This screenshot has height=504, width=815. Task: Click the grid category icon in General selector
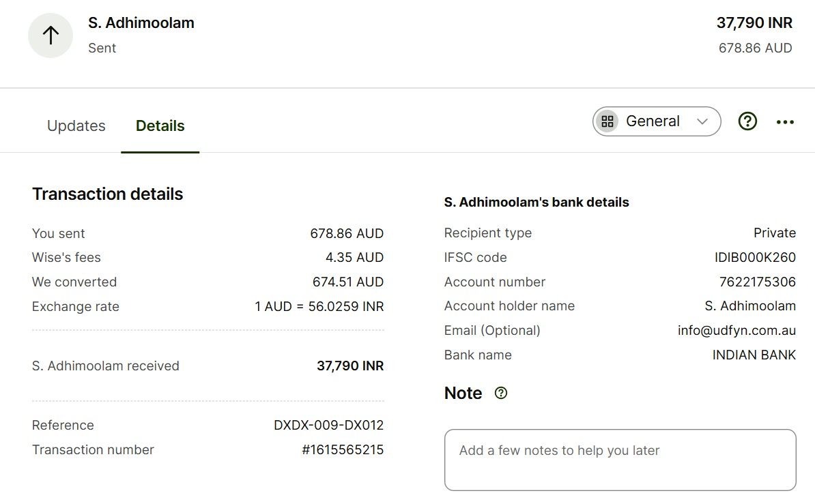(607, 121)
